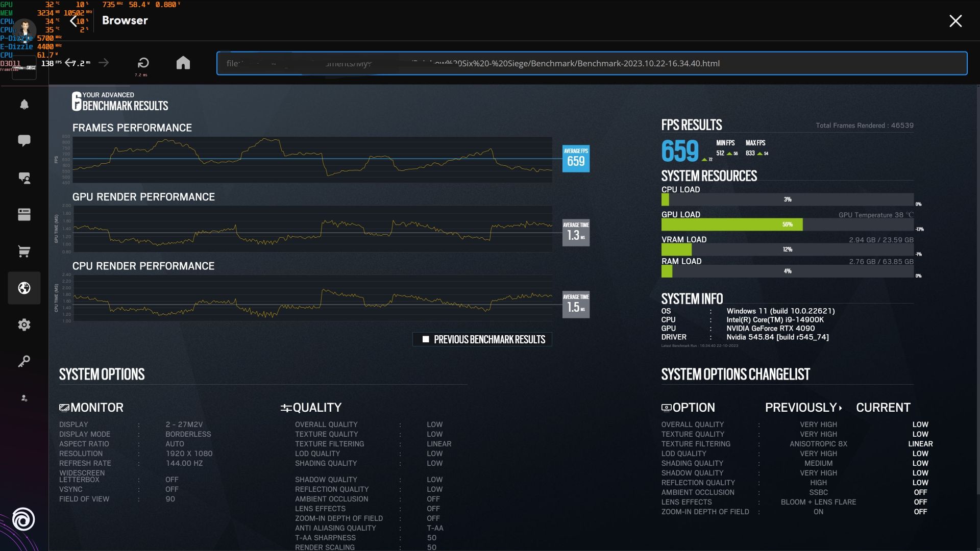Click the 144.00 HZ refresh rate value
Image resolution: width=980 pixels, height=551 pixels.
(x=184, y=463)
